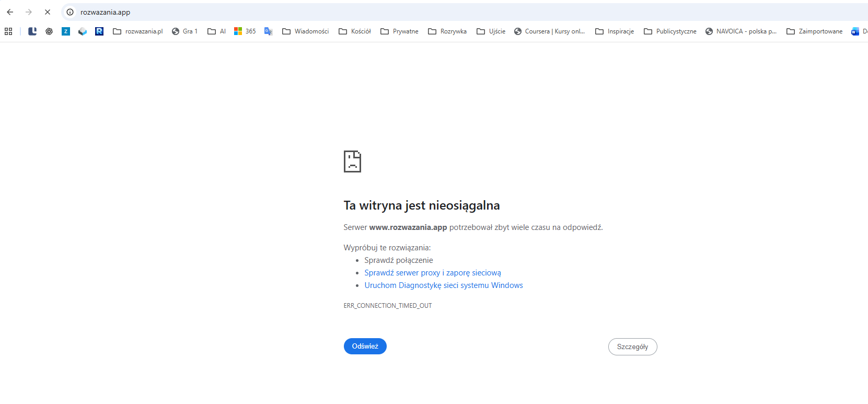This screenshot has height=404, width=868.
Task: Open the ChatGPT bookmark icon
Action: [x=49, y=31]
